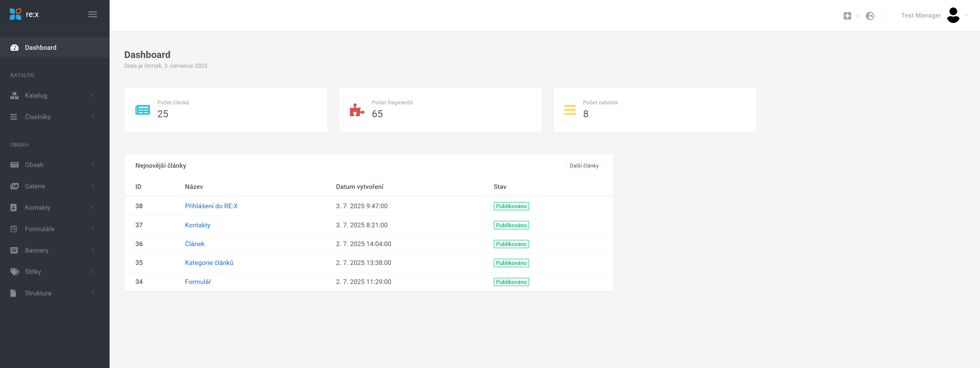This screenshot has height=368, width=980.
Task: Click the Štítky tags icon
Action: (x=14, y=271)
